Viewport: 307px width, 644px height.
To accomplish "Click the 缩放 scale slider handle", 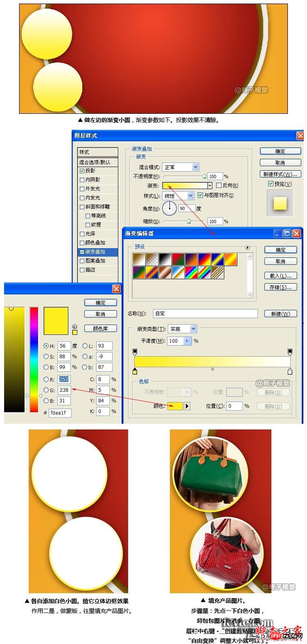I will [189, 221].
